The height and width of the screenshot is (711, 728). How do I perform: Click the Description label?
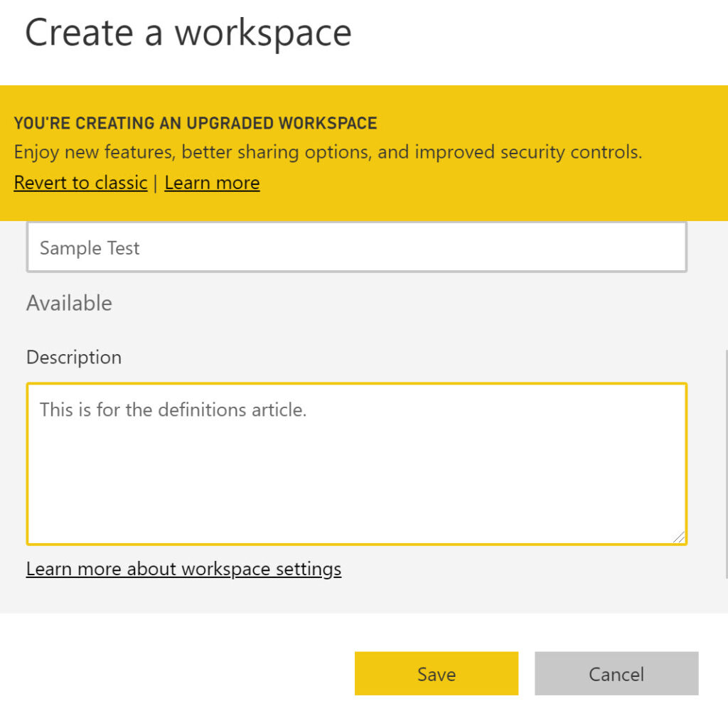[73, 357]
